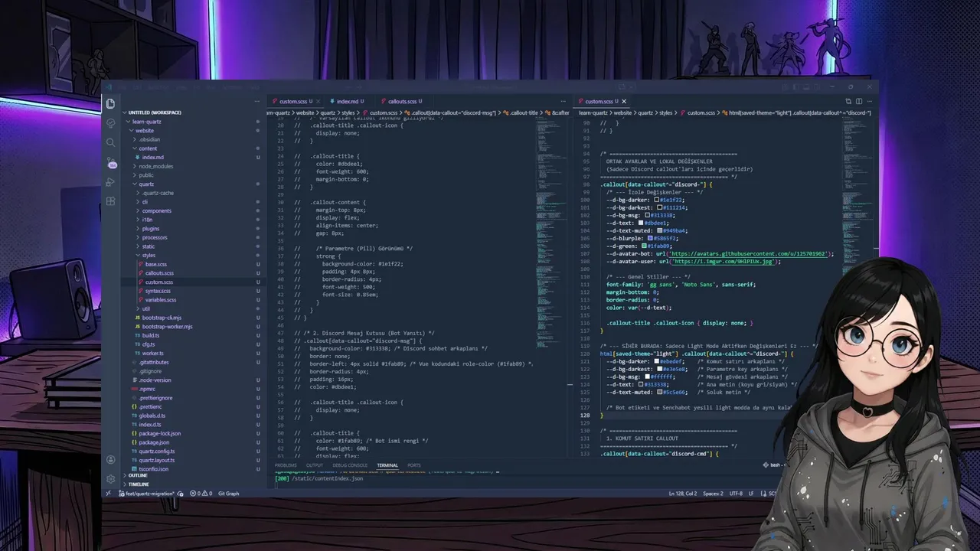Open the Accounts menu icon
The width and height of the screenshot is (980, 551).
pyautogui.click(x=111, y=460)
